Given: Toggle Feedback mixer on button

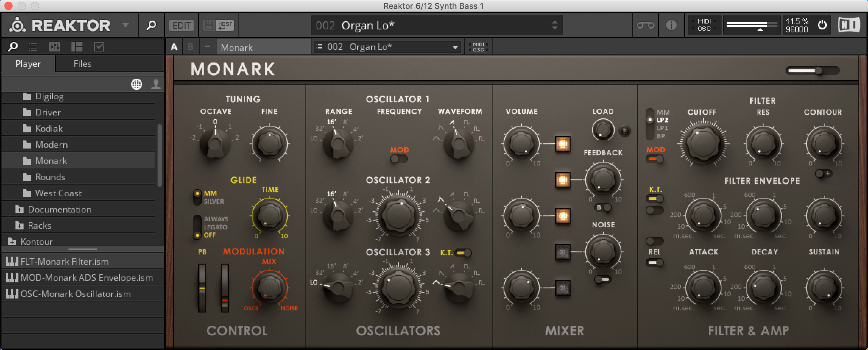Looking at the screenshot, I should 562,180.
